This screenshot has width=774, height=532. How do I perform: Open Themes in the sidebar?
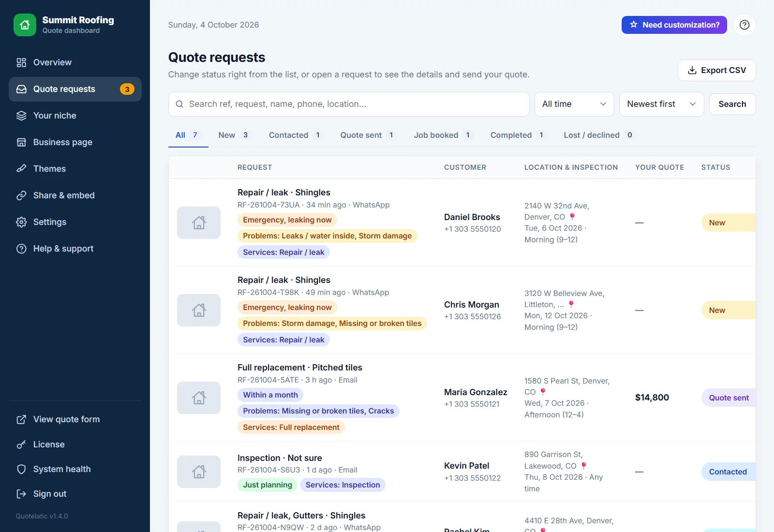(75, 169)
